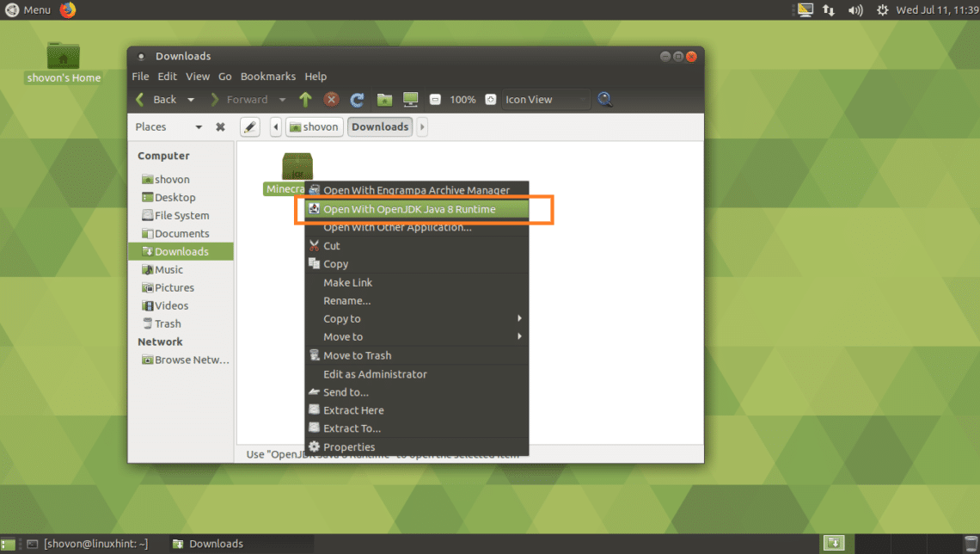The image size is (980, 554).
Task: Zoom in using the plus icon
Action: point(490,100)
